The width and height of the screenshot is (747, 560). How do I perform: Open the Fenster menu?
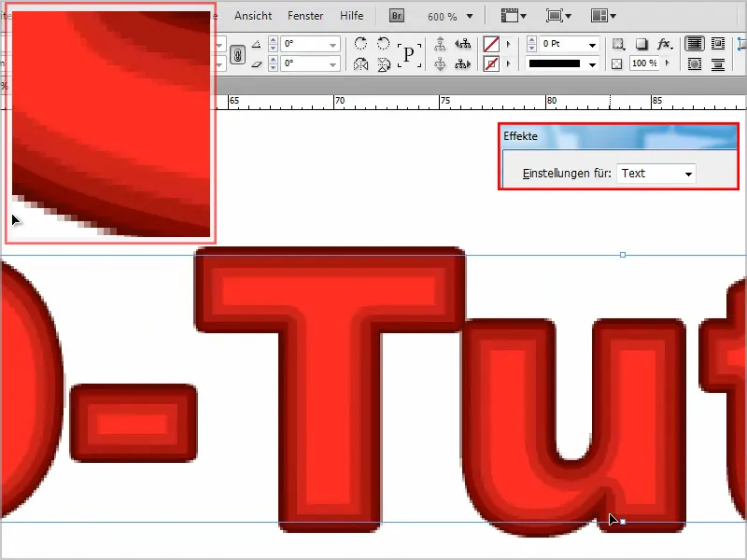tap(305, 16)
